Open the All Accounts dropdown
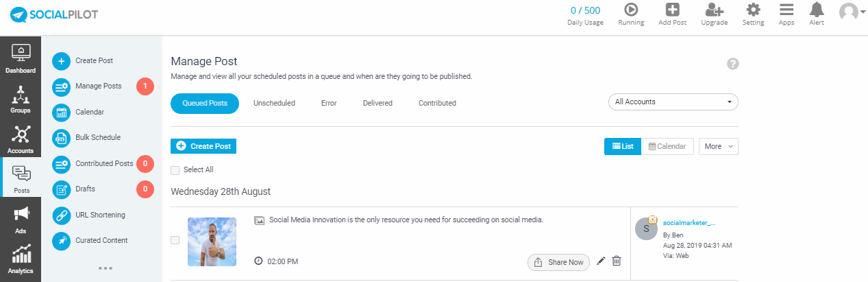This screenshot has width=868, height=282. point(673,102)
